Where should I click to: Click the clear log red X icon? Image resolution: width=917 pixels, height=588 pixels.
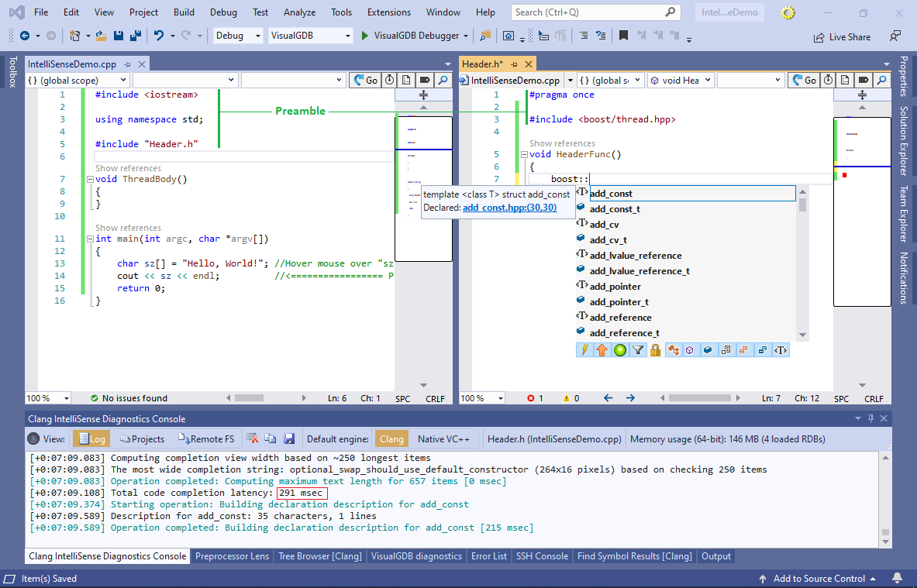click(252, 438)
